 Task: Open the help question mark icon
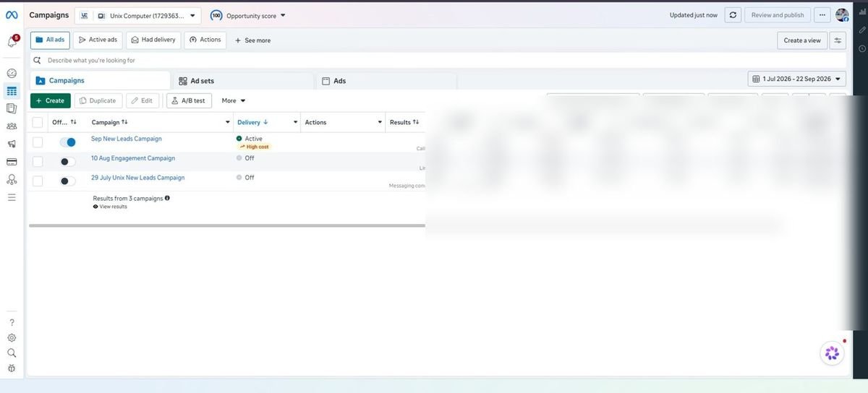pyautogui.click(x=12, y=322)
